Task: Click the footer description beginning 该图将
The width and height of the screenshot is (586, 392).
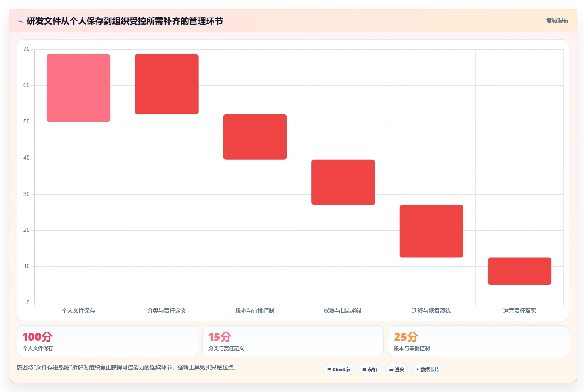Action: 126,367
